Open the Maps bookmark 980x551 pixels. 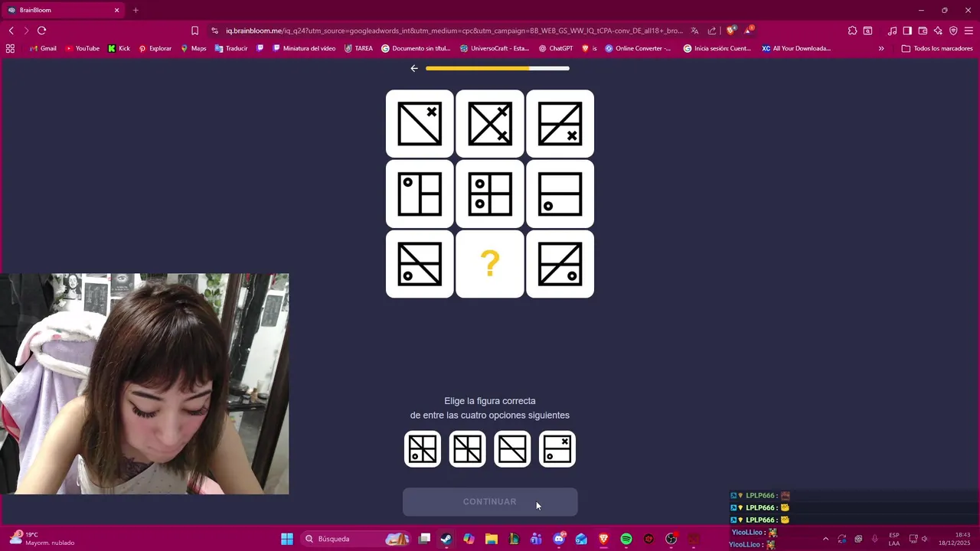point(193,48)
